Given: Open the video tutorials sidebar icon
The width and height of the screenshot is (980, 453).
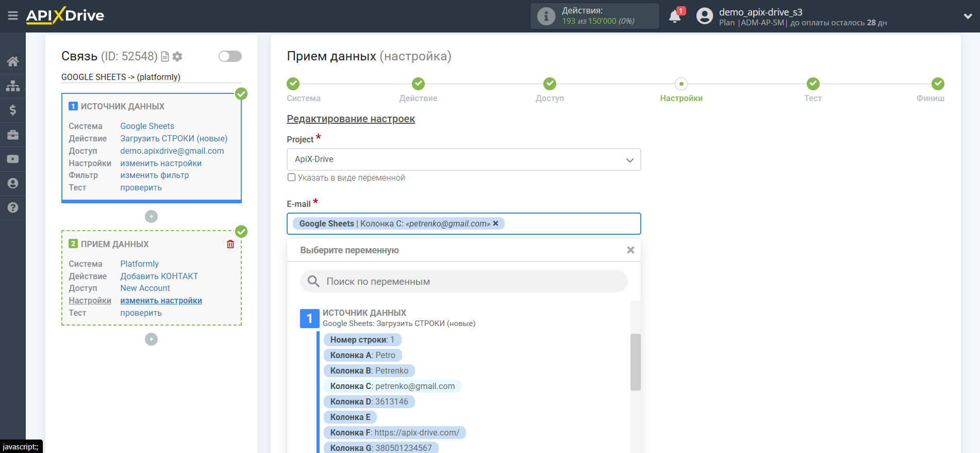Looking at the screenshot, I should [x=13, y=159].
